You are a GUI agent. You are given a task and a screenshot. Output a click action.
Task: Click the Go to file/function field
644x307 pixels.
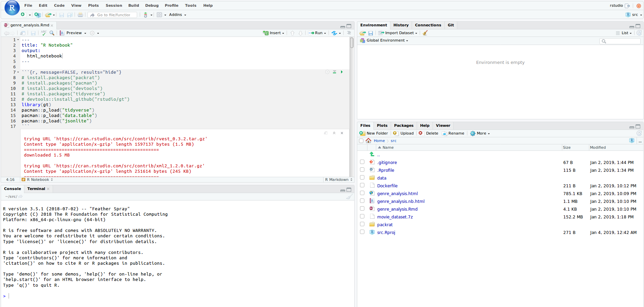tap(113, 15)
